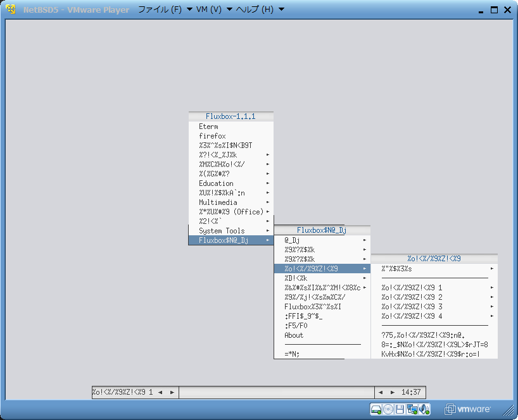Image resolution: width=518 pixels, height=420 pixels.
Task: Select the "%3%^%s%I$N<B9T" menu entry
Action: [x=231, y=145]
